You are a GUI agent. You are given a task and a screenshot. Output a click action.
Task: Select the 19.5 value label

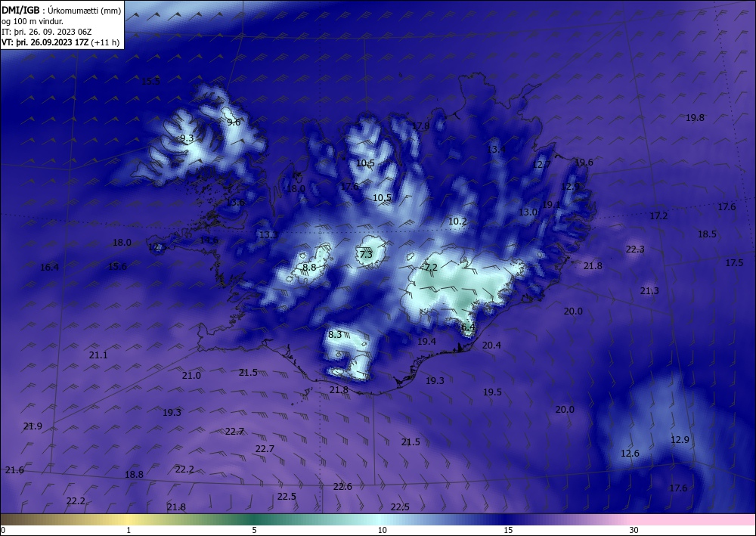point(492,392)
